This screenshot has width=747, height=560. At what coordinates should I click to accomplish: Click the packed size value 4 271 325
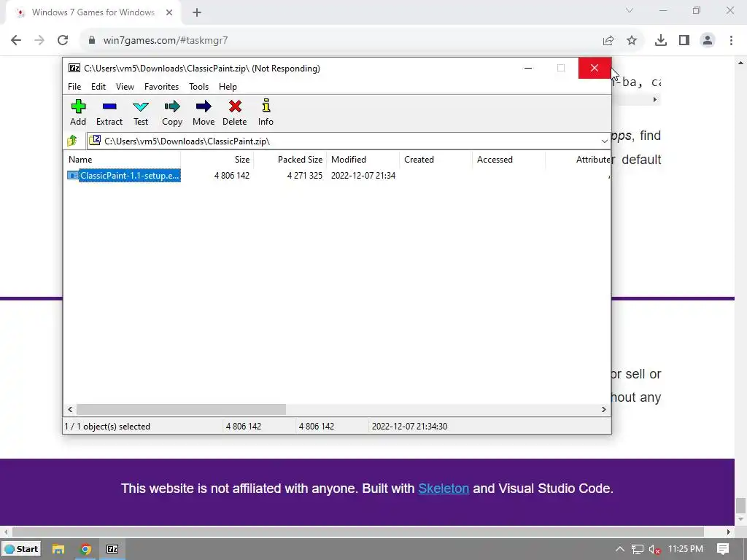point(305,176)
